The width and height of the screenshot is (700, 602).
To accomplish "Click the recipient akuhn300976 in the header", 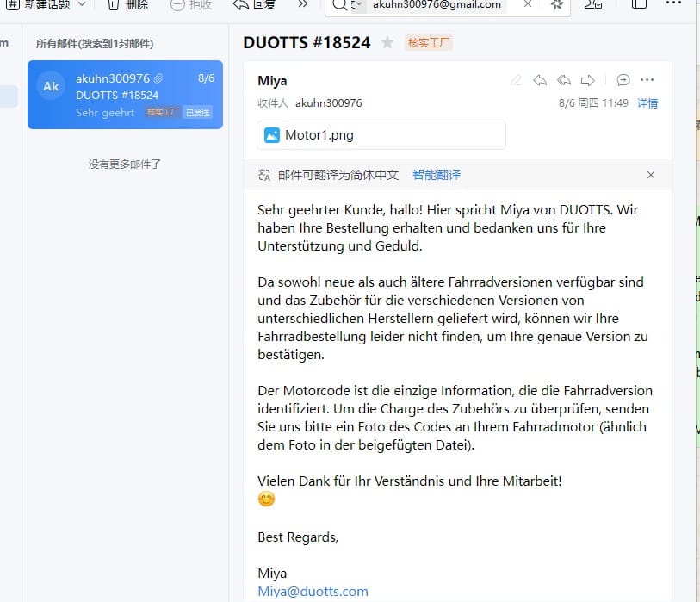I will (x=329, y=103).
